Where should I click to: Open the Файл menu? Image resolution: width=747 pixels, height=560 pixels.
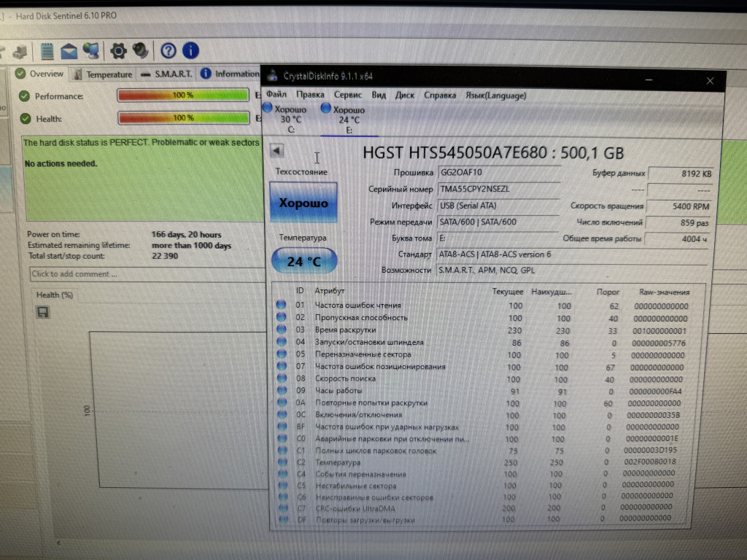point(276,95)
